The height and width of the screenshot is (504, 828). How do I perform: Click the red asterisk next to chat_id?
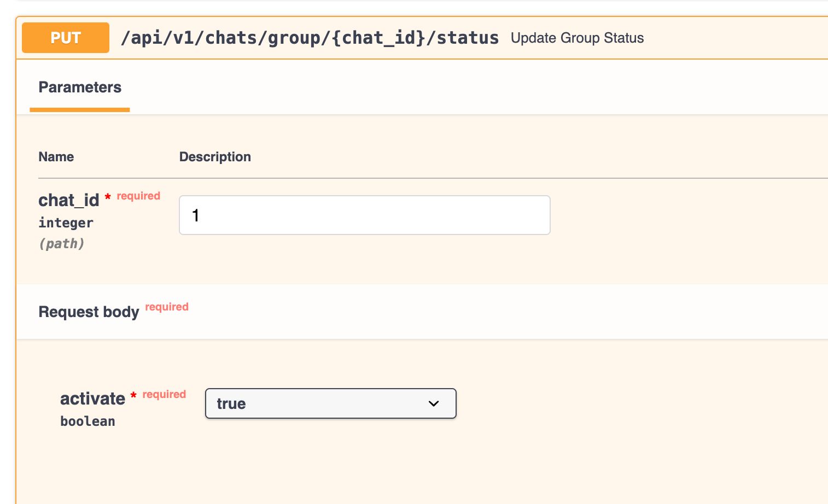(x=108, y=197)
